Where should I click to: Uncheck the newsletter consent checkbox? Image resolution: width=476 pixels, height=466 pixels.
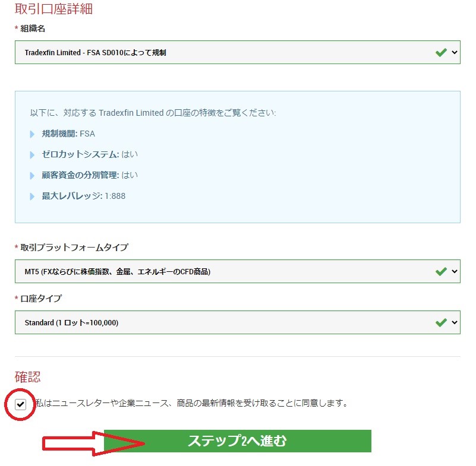[x=21, y=404]
